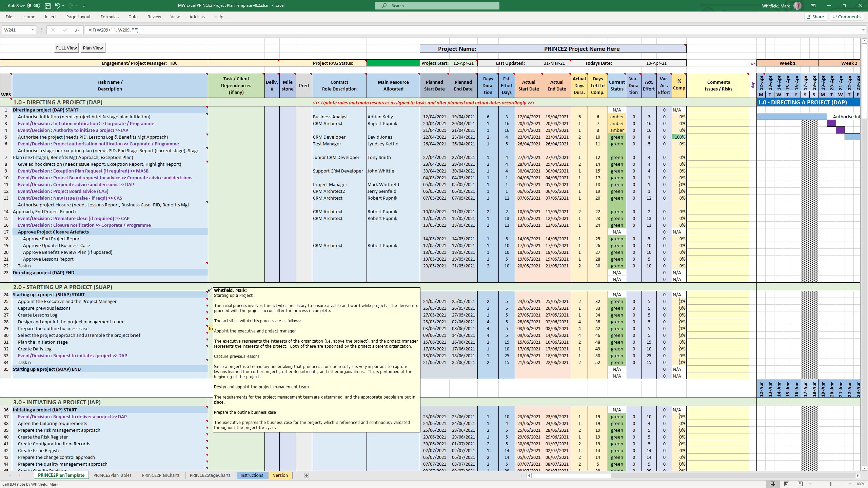Open Ribbon Display Options icon near top right
The width and height of the screenshot is (868, 488).
click(813, 5)
